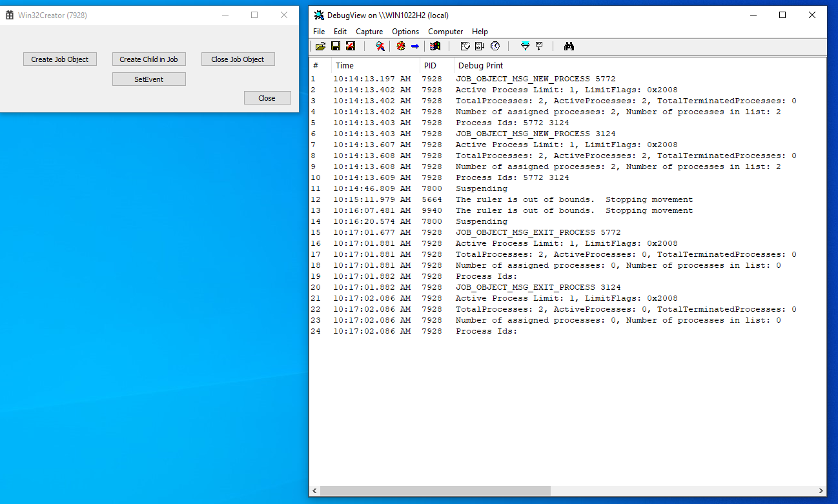Select row 12 ruler out of bounds, PID 5664

click(x=567, y=199)
